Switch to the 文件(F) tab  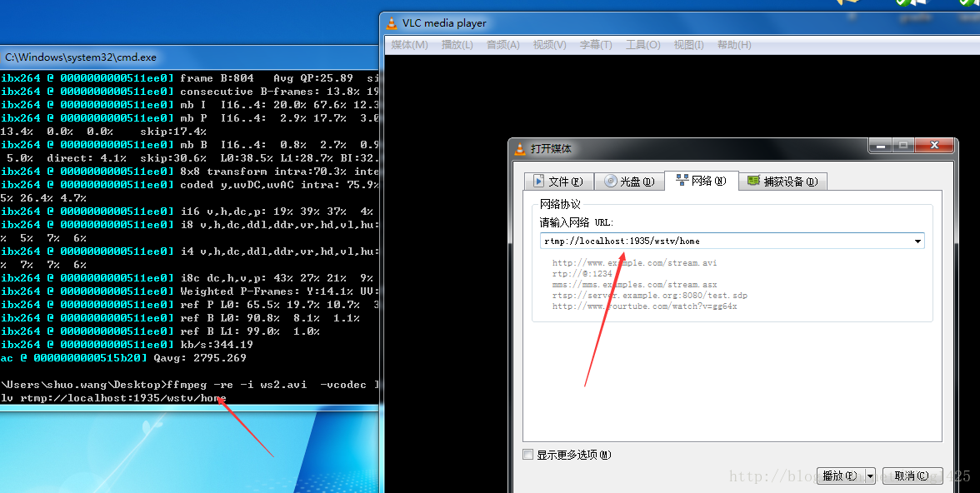(x=558, y=182)
